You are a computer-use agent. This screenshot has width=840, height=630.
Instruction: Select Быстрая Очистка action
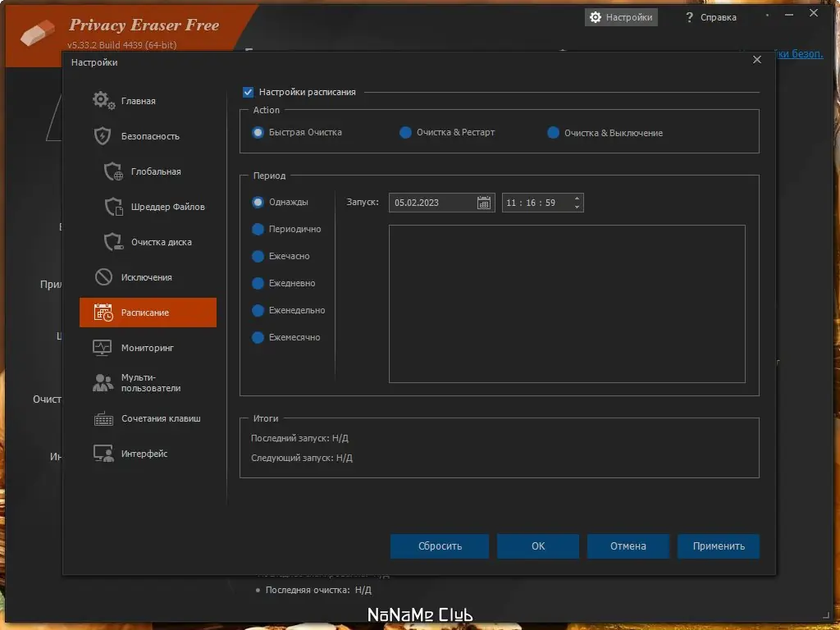297,132
